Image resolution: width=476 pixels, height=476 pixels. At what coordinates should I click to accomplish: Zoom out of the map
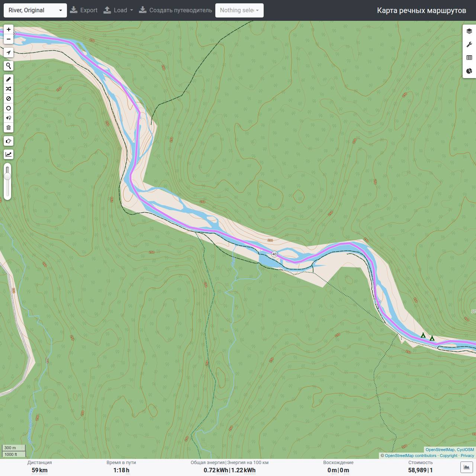(9, 39)
